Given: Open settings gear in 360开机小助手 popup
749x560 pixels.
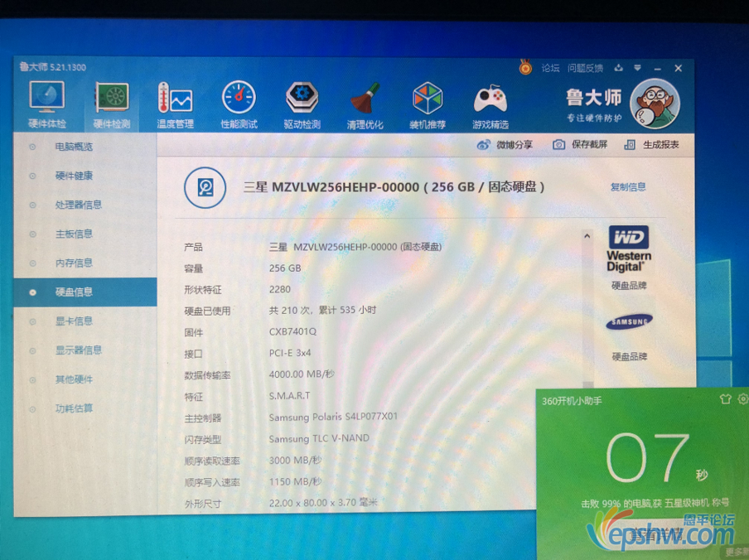Looking at the screenshot, I should pyautogui.click(x=743, y=398).
